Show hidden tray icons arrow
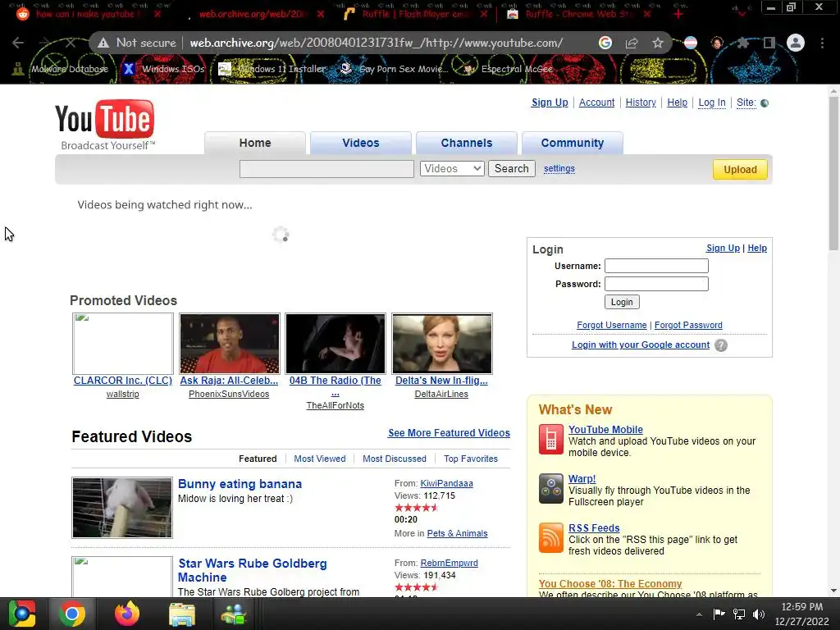 699,614
